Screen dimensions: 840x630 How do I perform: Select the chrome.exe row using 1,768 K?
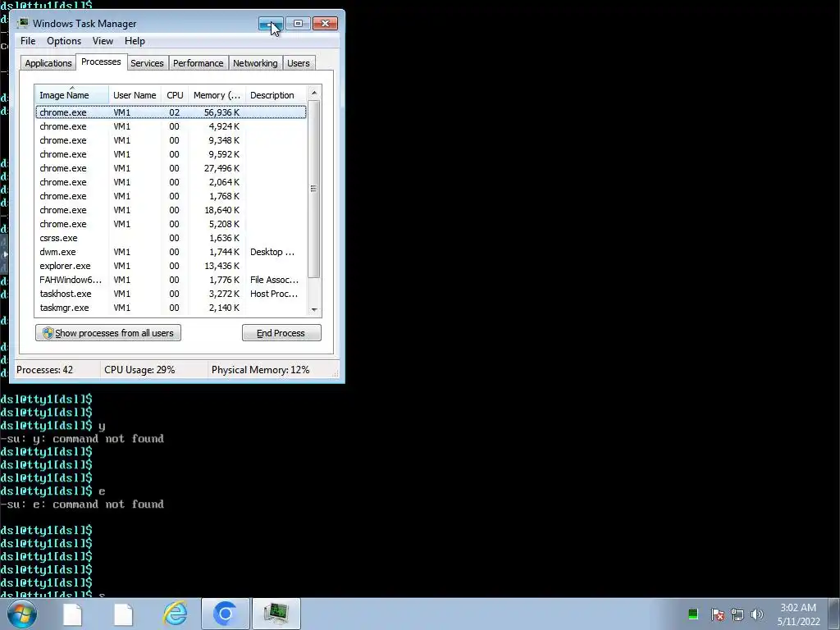(x=171, y=196)
